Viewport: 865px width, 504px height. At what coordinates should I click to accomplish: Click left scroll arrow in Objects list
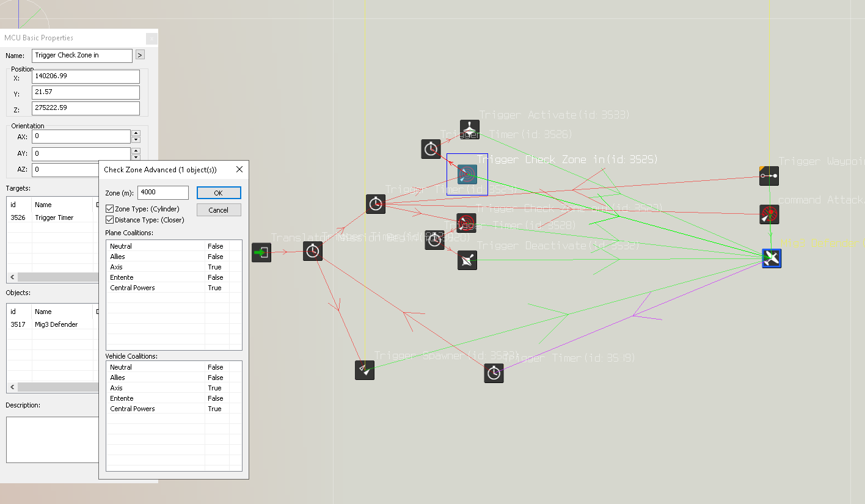pyautogui.click(x=12, y=387)
